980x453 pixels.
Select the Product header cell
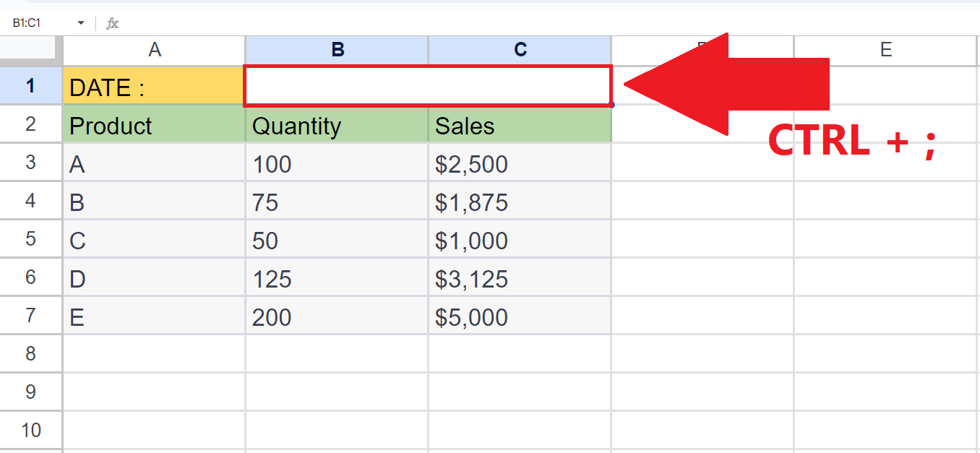[154, 125]
